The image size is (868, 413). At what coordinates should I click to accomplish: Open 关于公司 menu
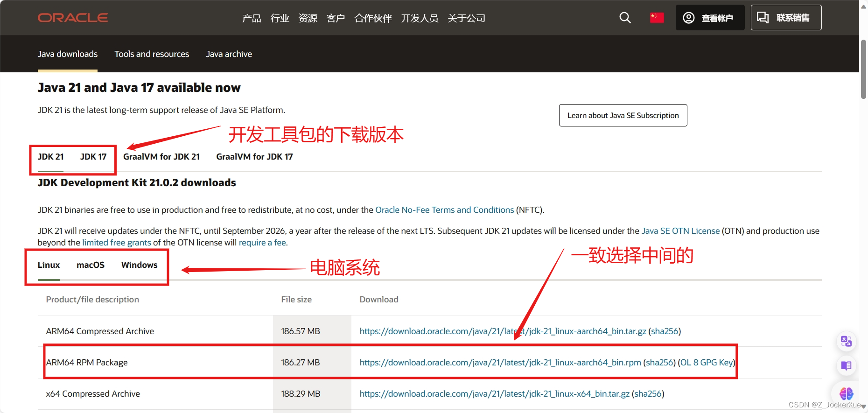coord(466,18)
